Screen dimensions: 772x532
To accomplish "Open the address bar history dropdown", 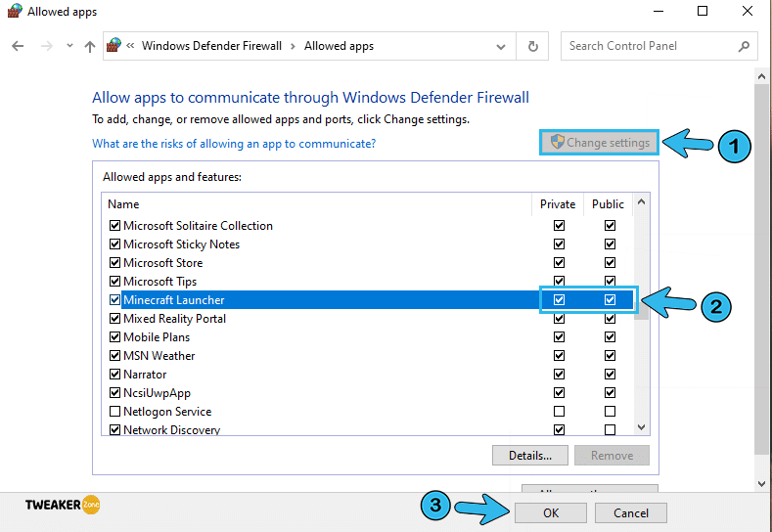I will point(501,47).
